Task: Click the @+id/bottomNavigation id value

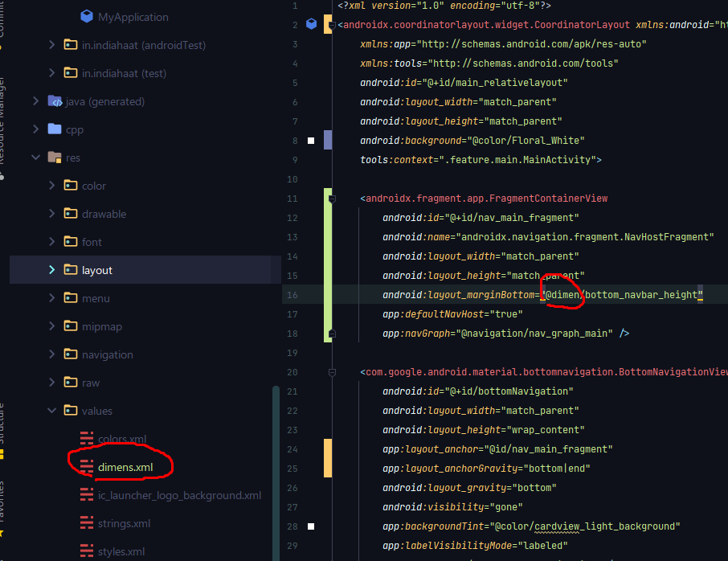Action: coord(509,391)
